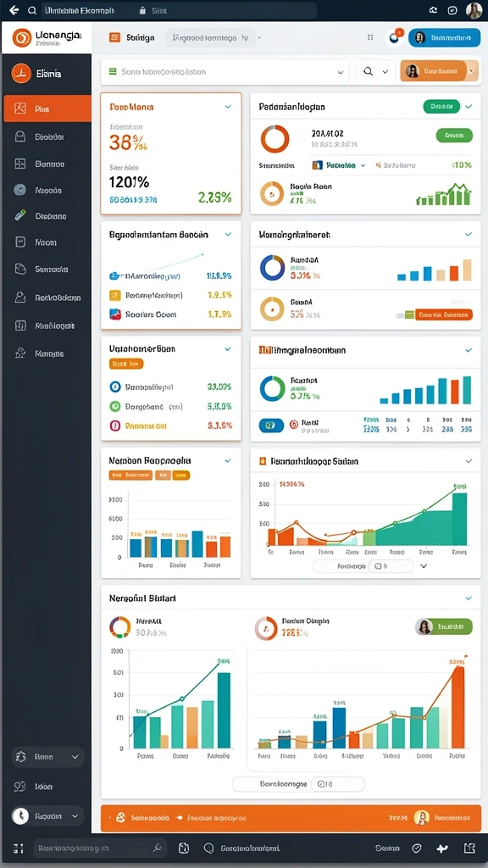Expand the chevron in the wide search field
488x868 pixels.
[341, 71]
